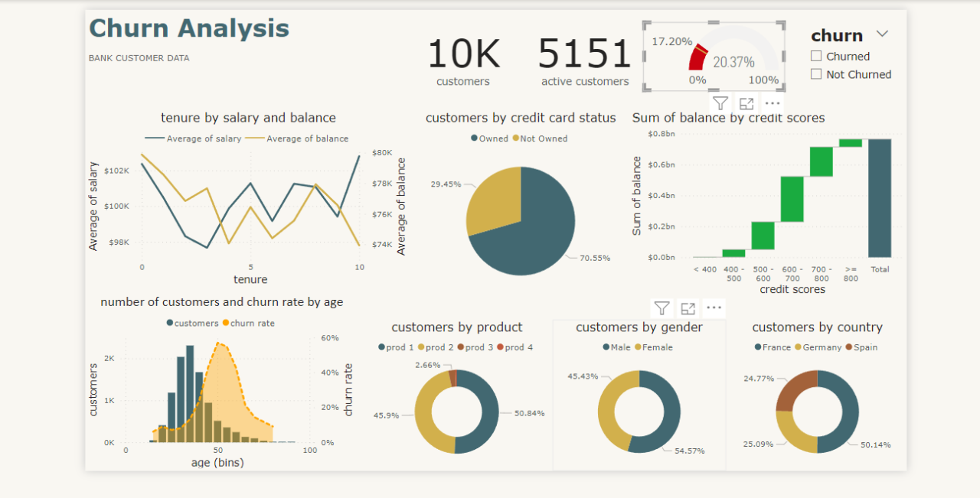The height and width of the screenshot is (498, 980).
Task: Open more options below the gauge visual
Action: [772, 103]
